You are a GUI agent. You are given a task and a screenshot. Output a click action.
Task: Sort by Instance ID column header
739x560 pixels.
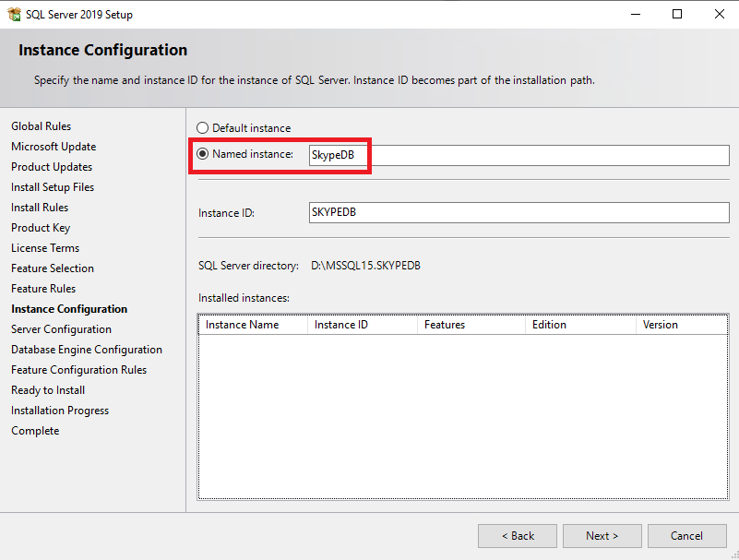pyautogui.click(x=363, y=325)
